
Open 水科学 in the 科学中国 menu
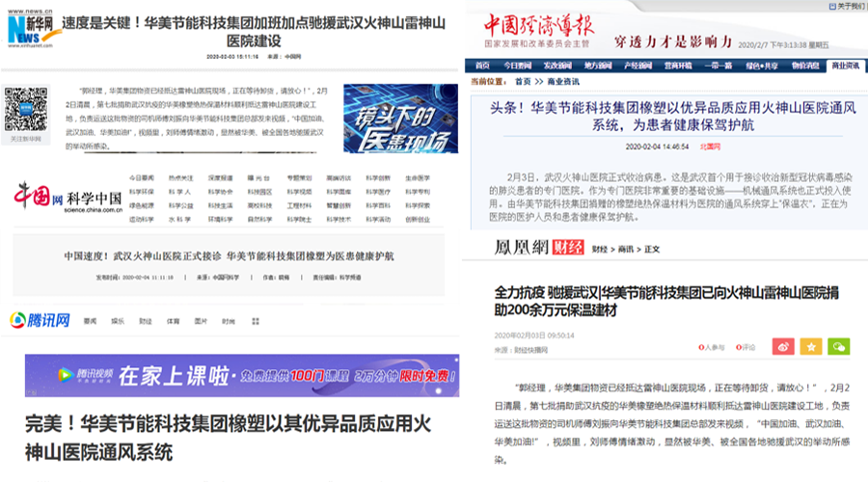click(180, 220)
